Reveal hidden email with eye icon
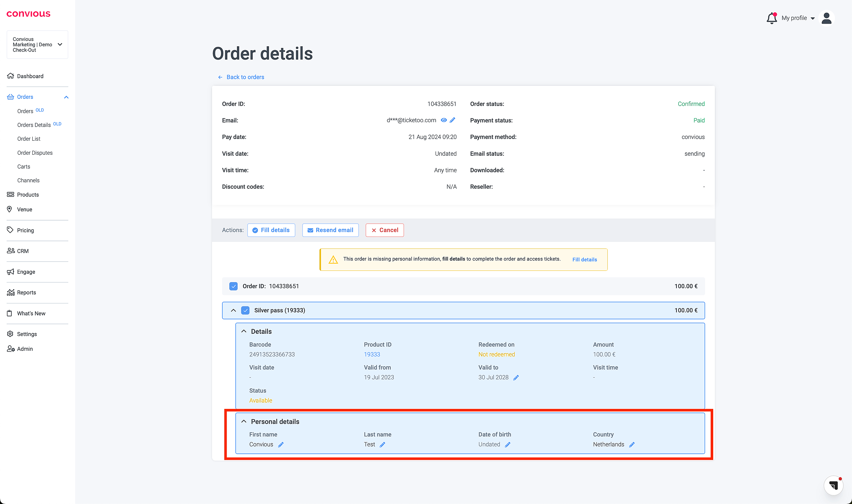The width and height of the screenshot is (852, 504). point(443,120)
